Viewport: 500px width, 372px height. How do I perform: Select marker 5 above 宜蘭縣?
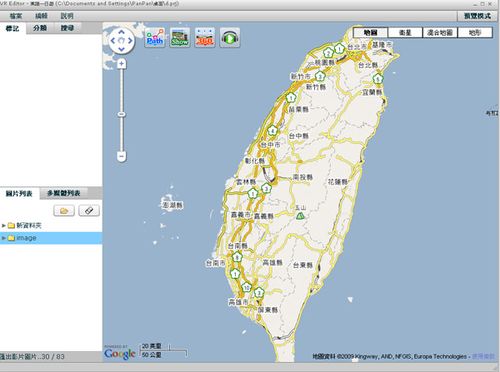pyautogui.click(x=378, y=79)
